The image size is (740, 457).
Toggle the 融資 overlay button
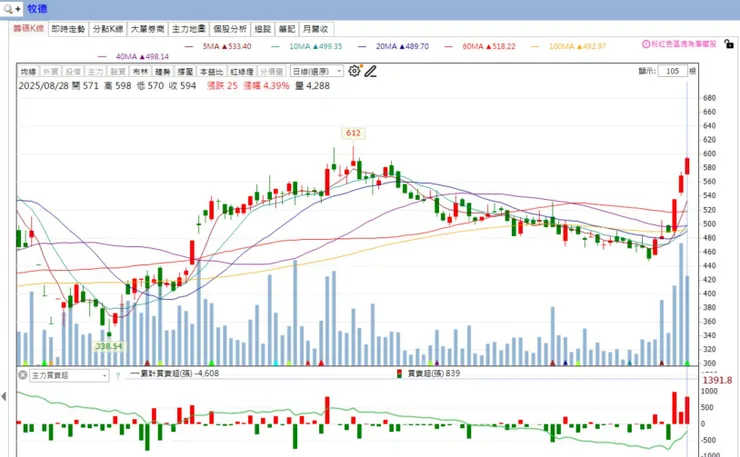point(118,71)
